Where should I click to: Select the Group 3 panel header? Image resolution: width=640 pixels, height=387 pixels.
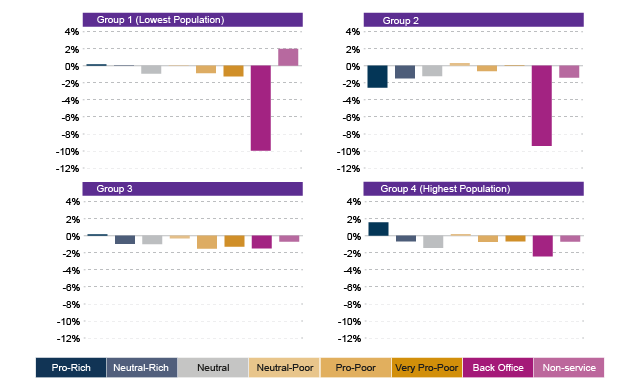[193, 189]
